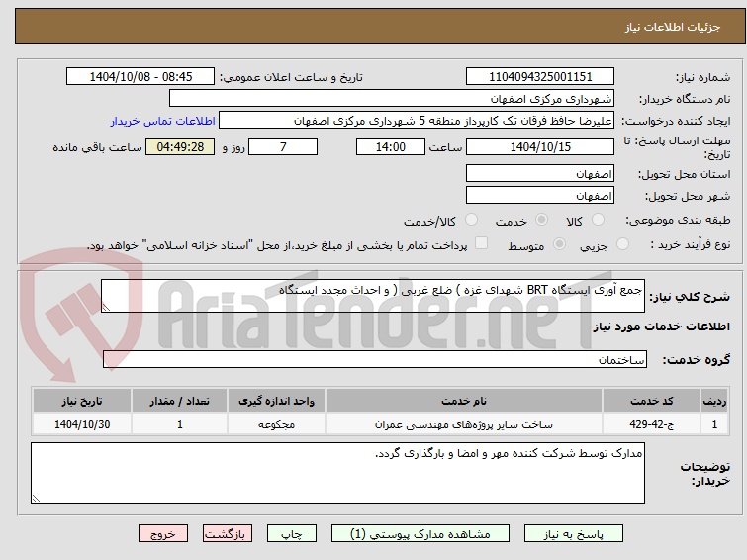747x560 pixels.
Task: Open the اطلاعات تماس خریدار link
Action: point(163,121)
